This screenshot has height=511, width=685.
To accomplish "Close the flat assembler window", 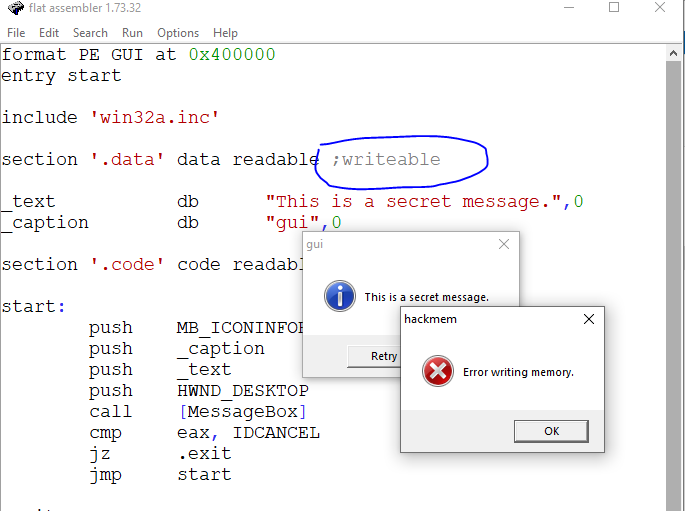I will (660, 7).
